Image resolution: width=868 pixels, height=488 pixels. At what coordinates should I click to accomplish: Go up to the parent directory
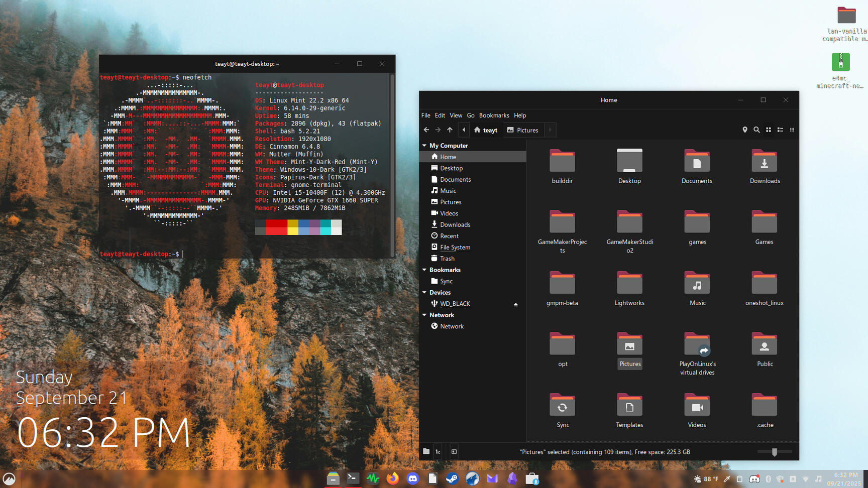click(x=450, y=130)
